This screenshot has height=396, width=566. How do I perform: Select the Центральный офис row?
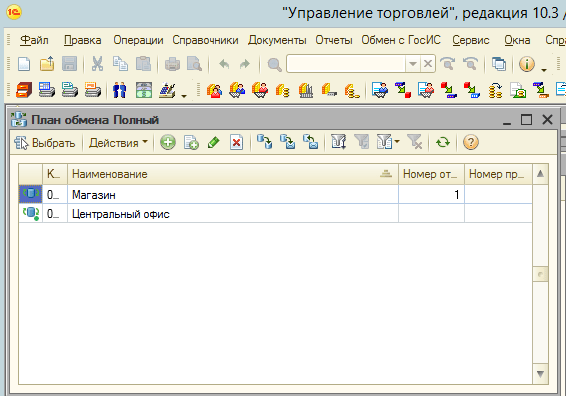pos(275,214)
